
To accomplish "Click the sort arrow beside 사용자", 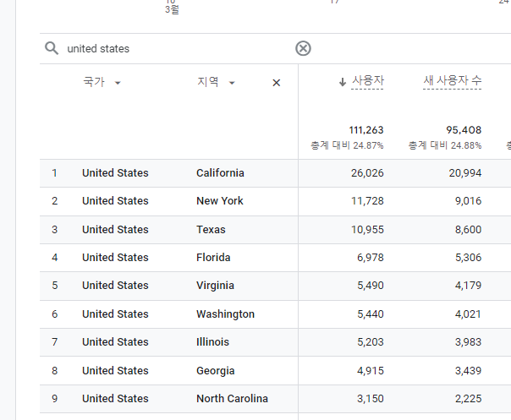I will coord(342,82).
